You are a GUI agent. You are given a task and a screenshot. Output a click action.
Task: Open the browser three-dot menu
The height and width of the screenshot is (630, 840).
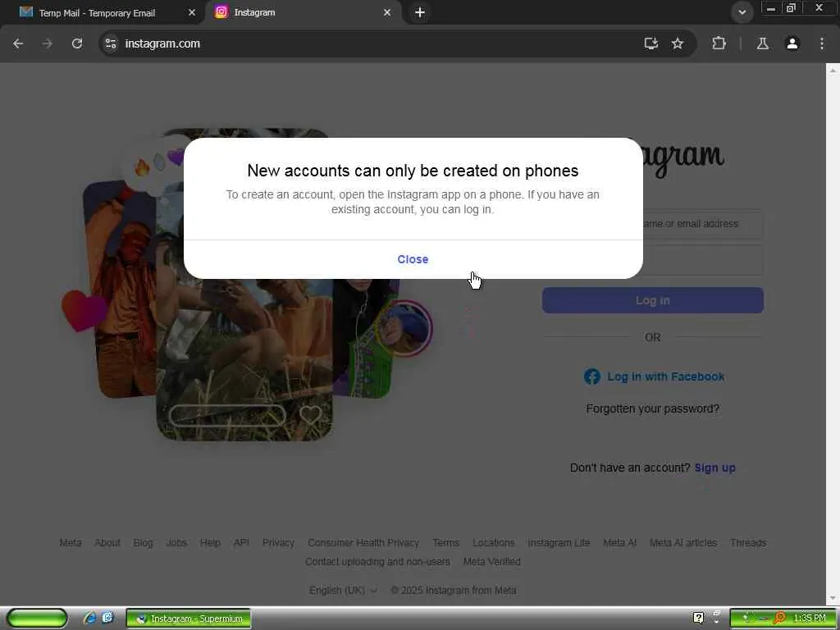(x=822, y=43)
